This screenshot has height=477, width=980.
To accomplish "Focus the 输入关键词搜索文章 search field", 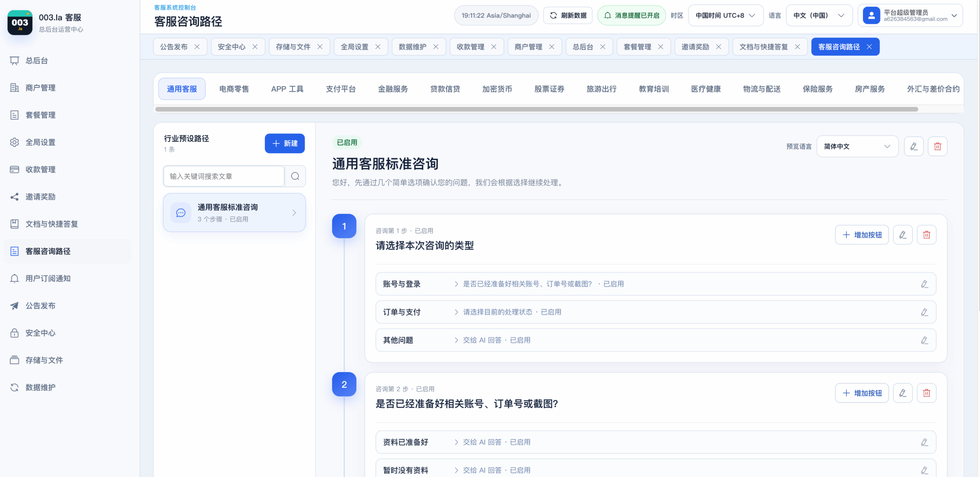I will coord(224,176).
